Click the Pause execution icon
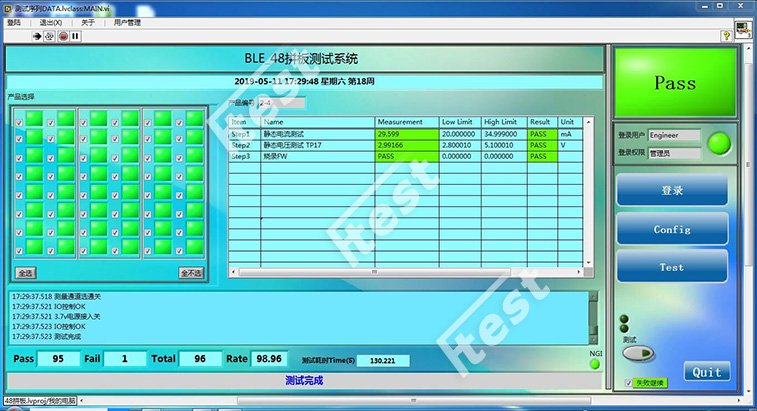757x411 pixels. 75,35
